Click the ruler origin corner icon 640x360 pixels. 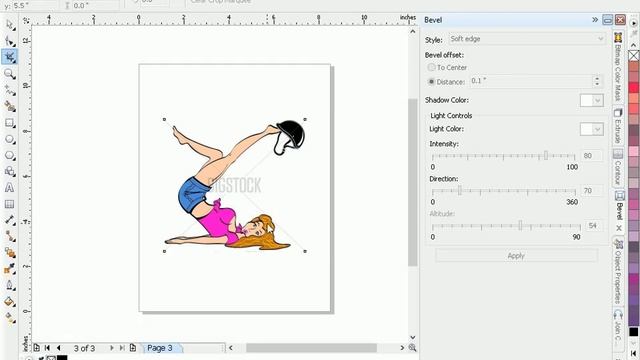(26, 20)
